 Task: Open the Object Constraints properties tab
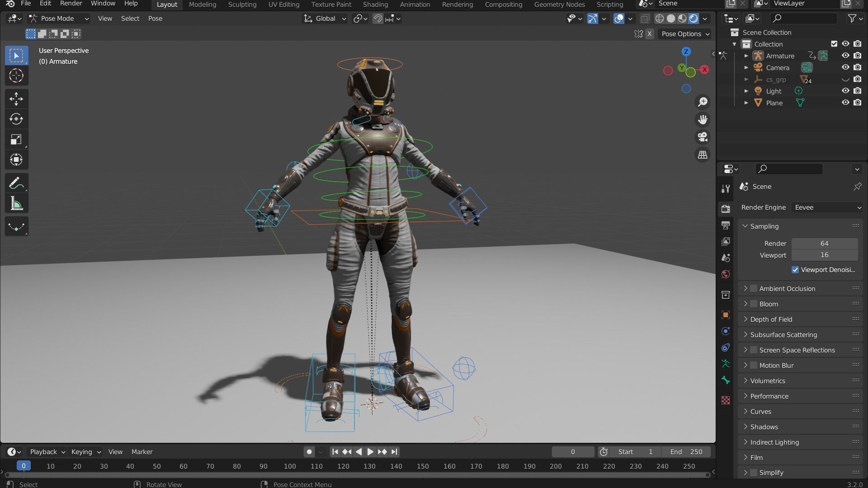[726, 347]
